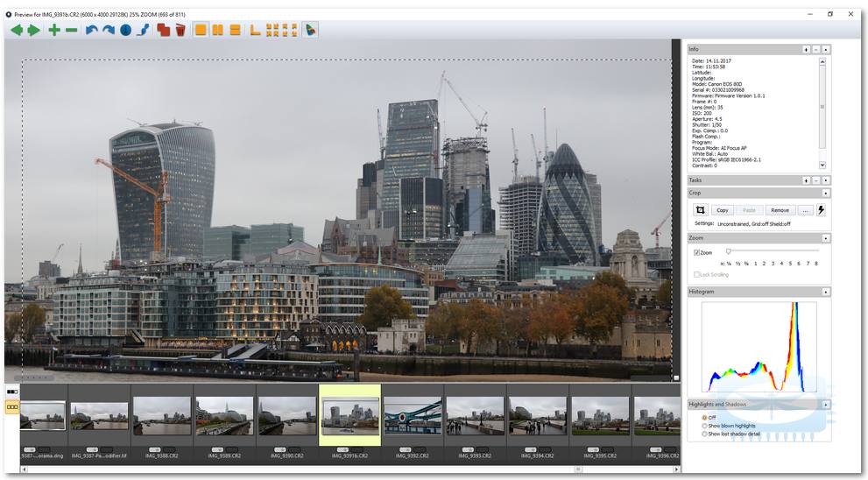The width and height of the screenshot is (868, 480).
Task: Click filmstrip scrollbar right arrow
Action: tap(676, 469)
